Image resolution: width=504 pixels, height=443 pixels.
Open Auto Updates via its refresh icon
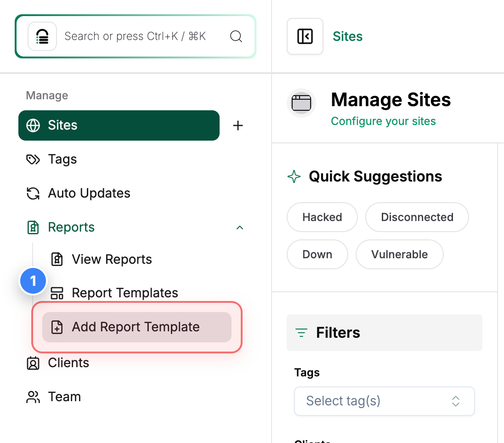[x=33, y=193]
